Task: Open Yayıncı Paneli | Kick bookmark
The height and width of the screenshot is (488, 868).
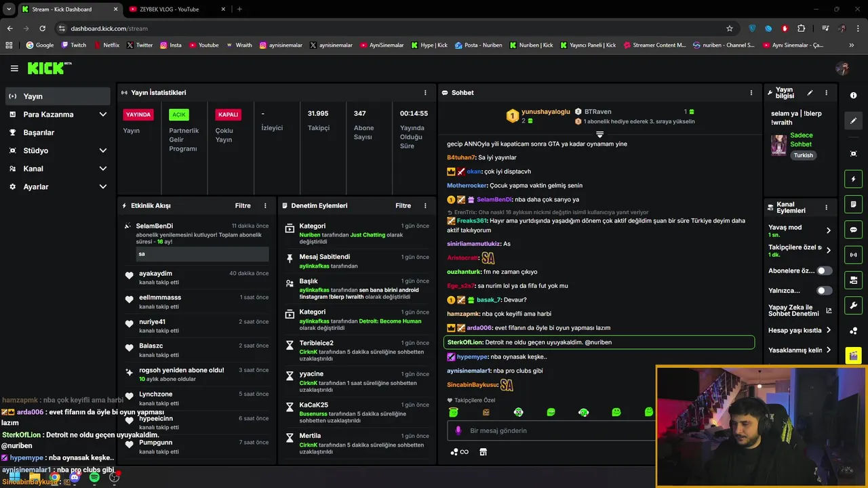Action: 588,45
